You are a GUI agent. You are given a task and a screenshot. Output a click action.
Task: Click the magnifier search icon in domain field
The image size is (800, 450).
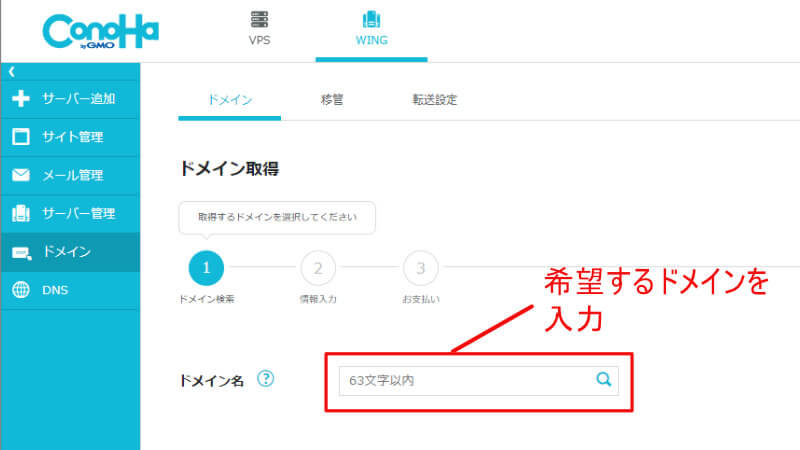tap(604, 379)
